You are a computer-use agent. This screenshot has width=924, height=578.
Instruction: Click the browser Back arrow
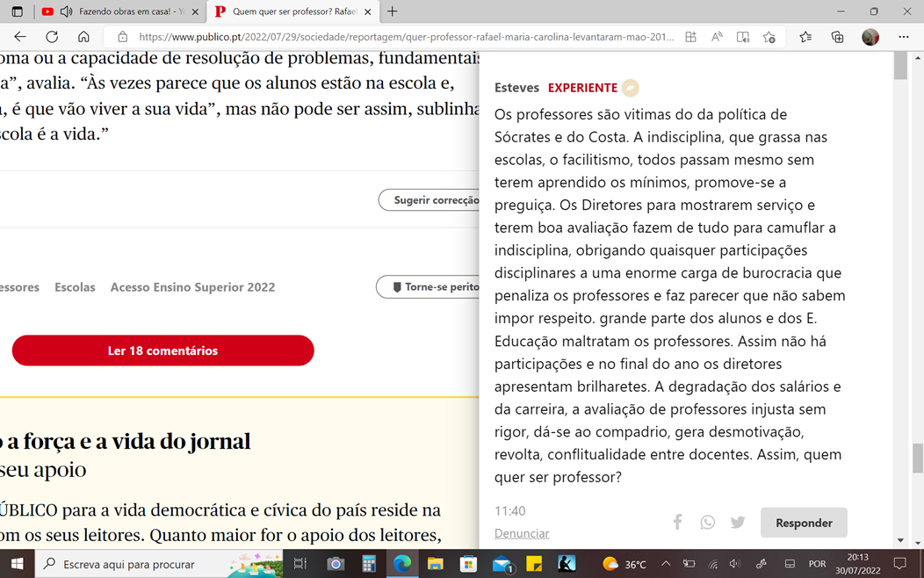[20, 37]
